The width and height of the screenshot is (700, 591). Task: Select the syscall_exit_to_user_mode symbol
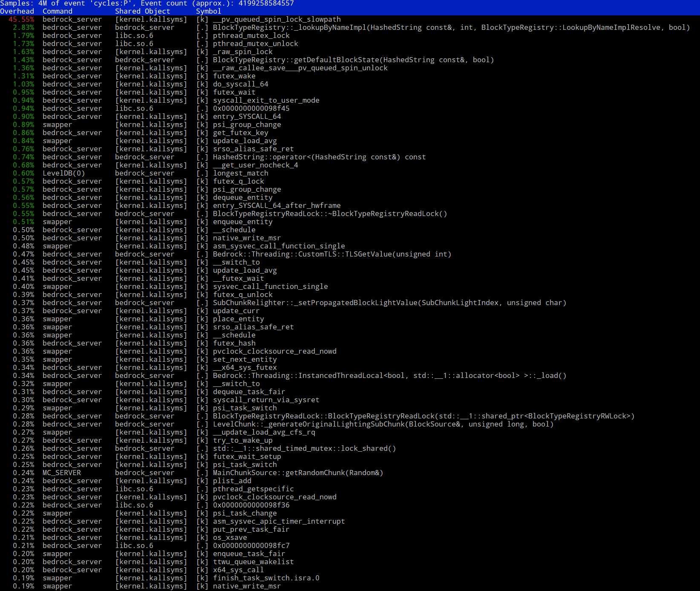pyautogui.click(x=266, y=101)
